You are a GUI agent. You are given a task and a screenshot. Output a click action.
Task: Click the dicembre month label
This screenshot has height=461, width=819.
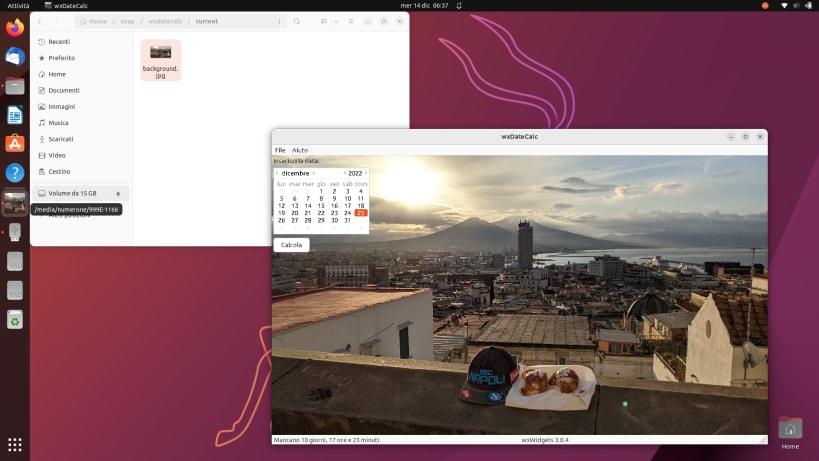(x=295, y=173)
